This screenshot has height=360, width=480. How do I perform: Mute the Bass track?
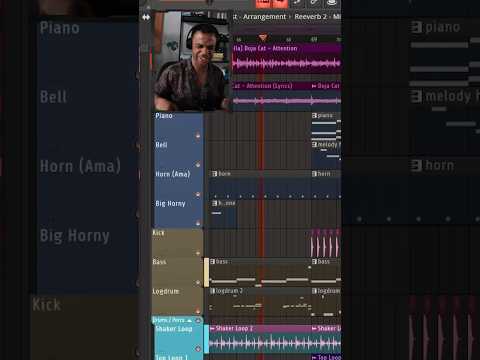pos(198,282)
